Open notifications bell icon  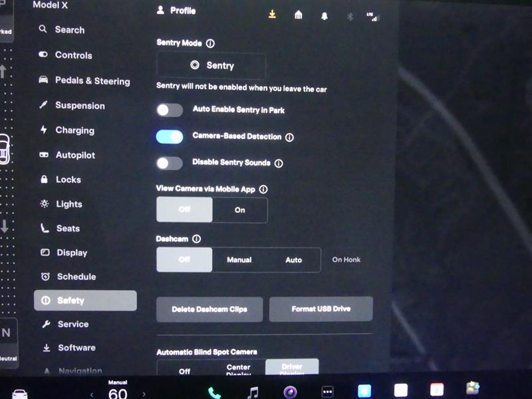click(325, 16)
